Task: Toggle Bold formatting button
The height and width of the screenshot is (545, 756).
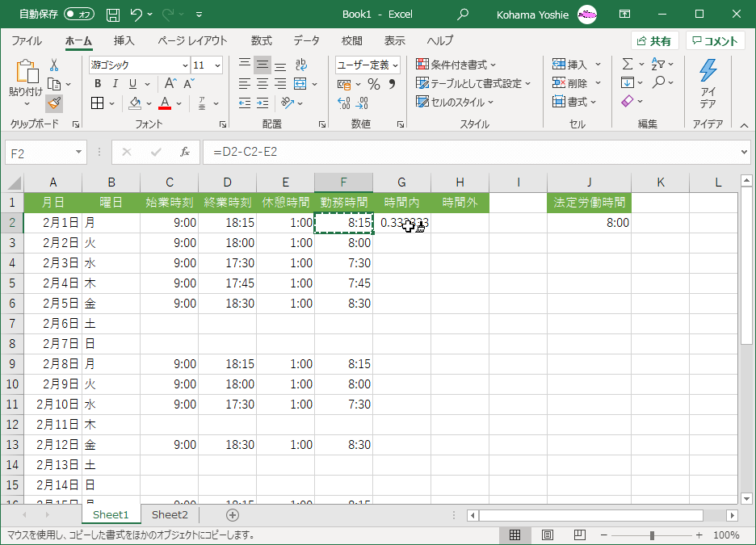Action: coord(98,84)
